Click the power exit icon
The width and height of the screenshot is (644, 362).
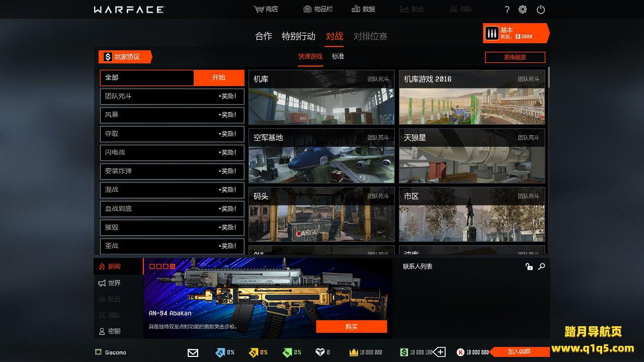coord(541,10)
